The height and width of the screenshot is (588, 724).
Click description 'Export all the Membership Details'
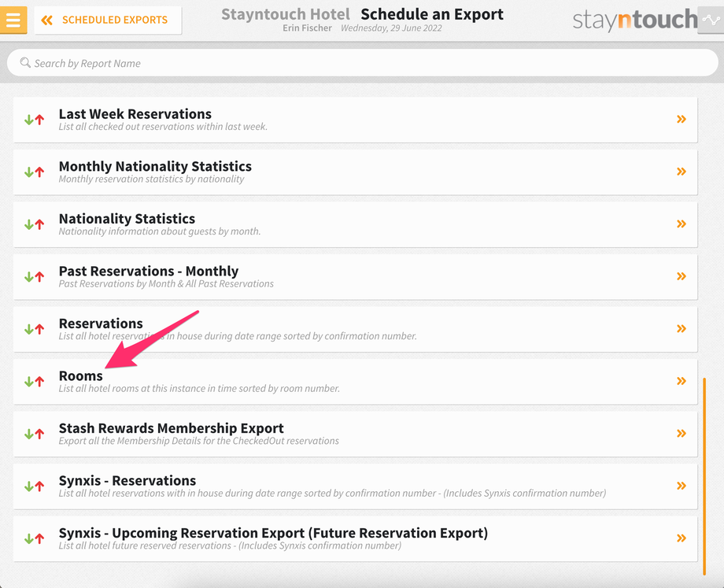point(198,441)
